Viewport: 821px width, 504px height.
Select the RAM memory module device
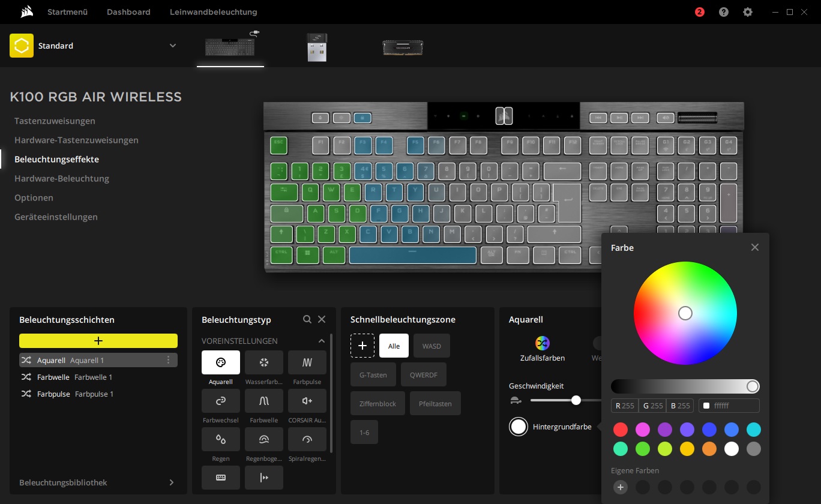click(x=403, y=47)
